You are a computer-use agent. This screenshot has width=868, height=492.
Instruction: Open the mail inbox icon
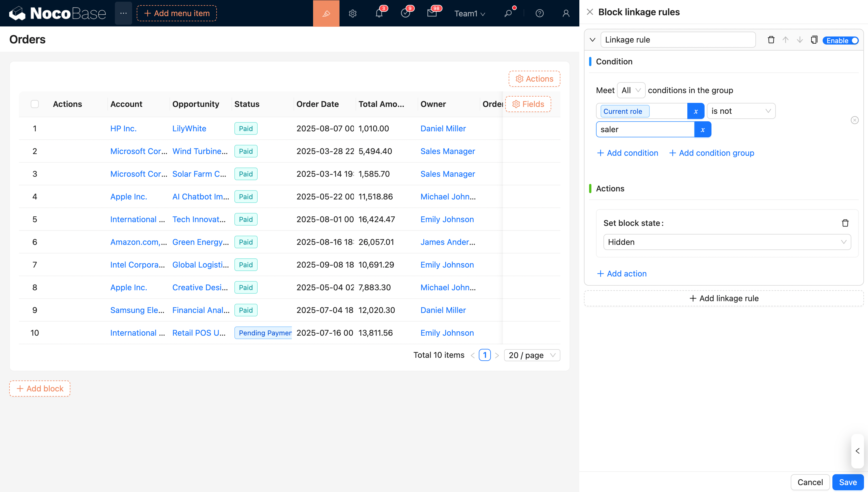(x=432, y=14)
